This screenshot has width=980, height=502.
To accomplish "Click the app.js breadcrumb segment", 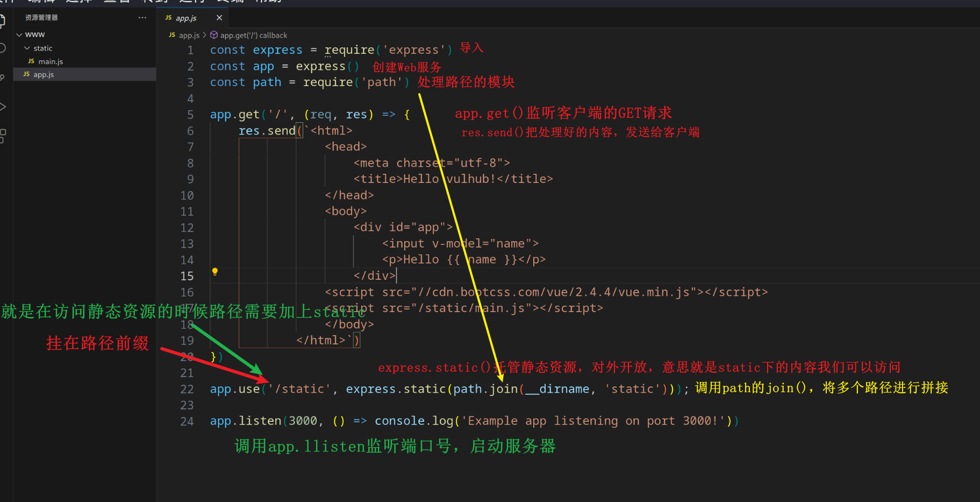I will click(189, 35).
